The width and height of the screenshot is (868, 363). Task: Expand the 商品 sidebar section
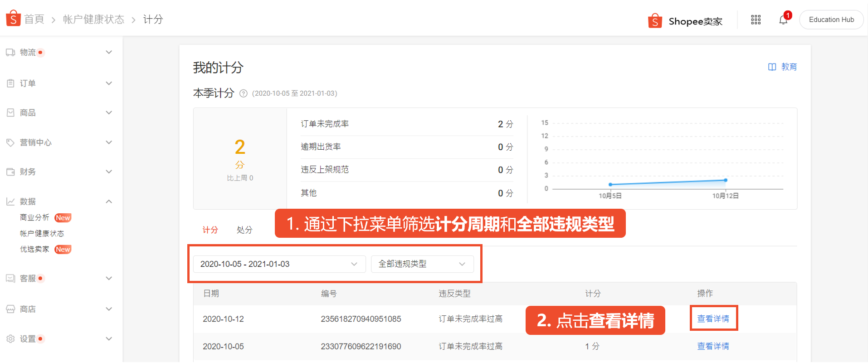(109, 113)
